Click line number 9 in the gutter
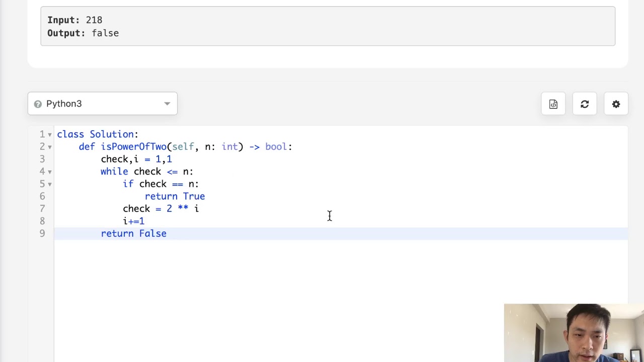Viewport: 644px width, 362px height. coord(42,233)
